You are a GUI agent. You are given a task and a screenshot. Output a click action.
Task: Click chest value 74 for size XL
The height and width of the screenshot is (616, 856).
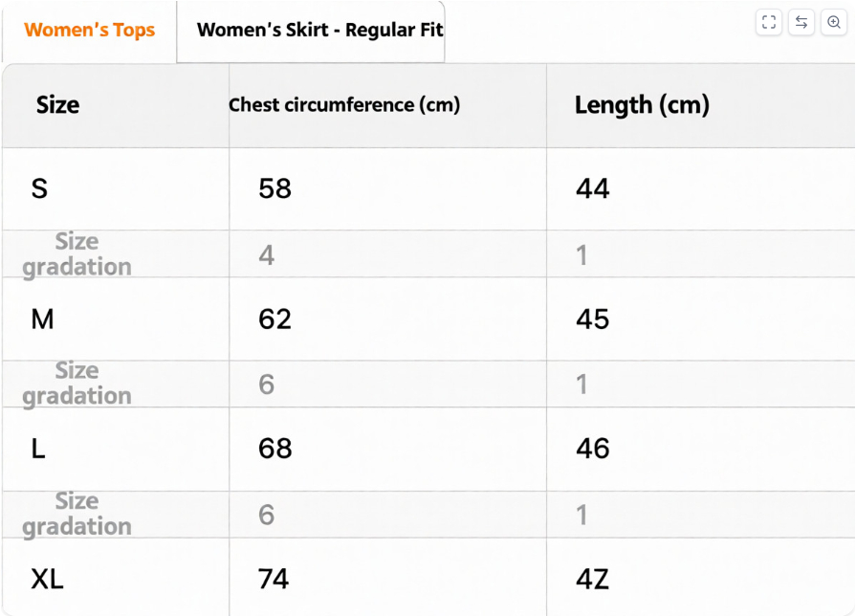pyautogui.click(x=274, y=579)
